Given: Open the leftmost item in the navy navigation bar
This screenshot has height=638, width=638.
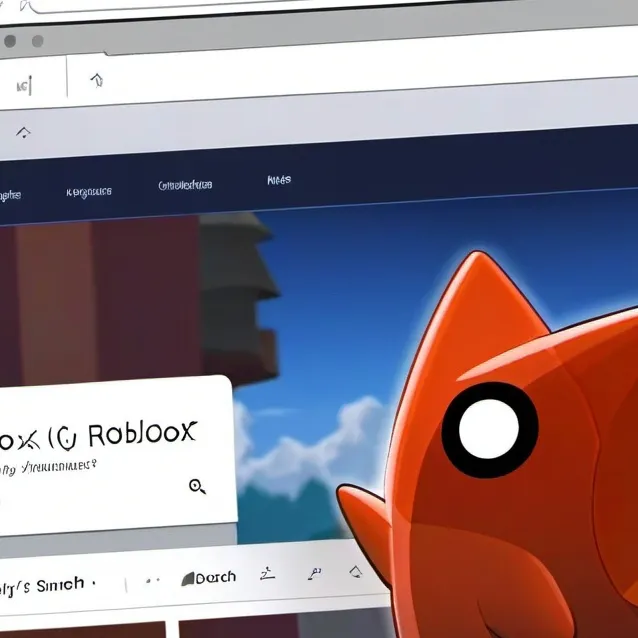Looking at the screenshot, I should (x=10, y=195).
